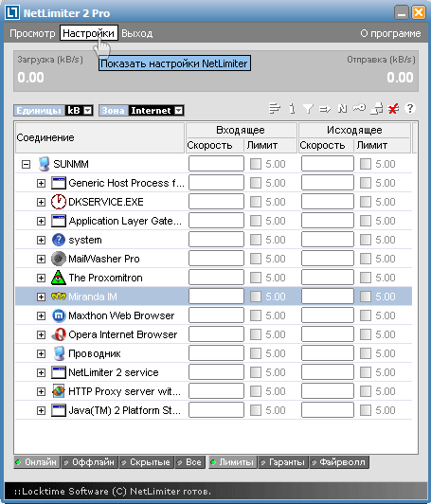Click the MailWasher Pro icon
The height and width of the screenshot is (504, 431).
click(59, 259)
